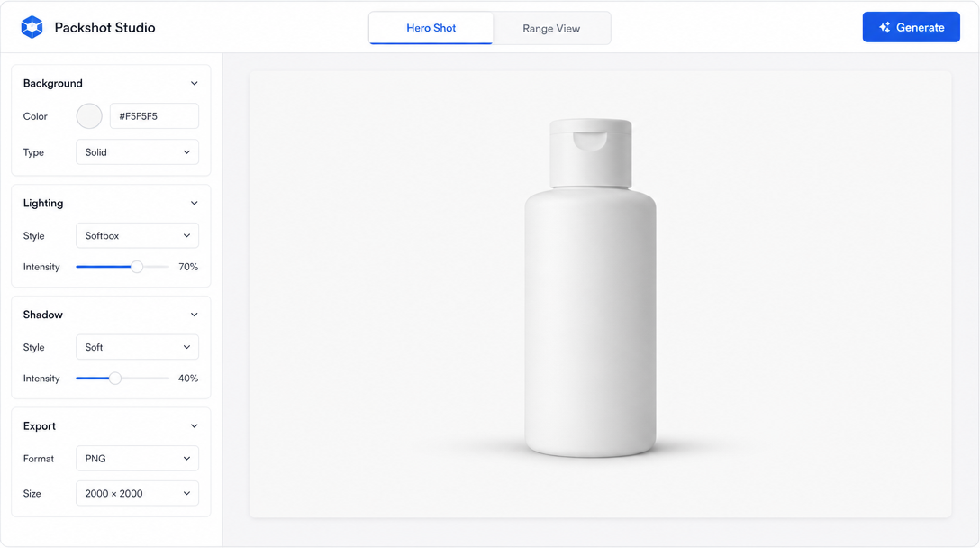Open the Lighting Style dropdown showing Softbox
This screenshot has height=548, width=980.
pos(138,236)
